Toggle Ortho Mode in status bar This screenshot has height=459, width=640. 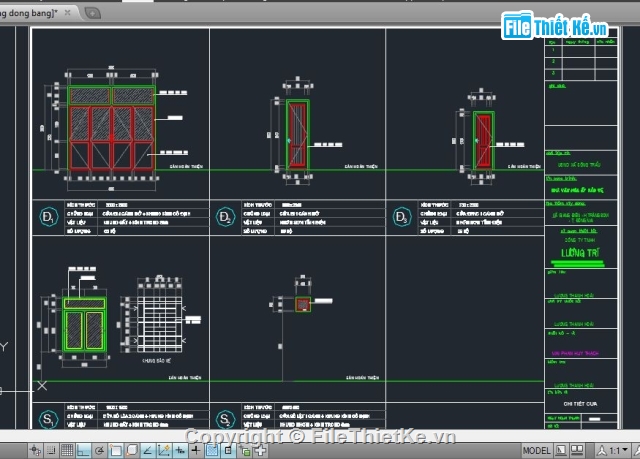pos(83,450)
